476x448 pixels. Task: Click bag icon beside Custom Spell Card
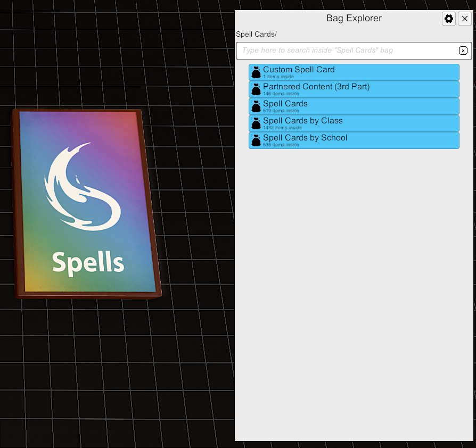pyautogui.click(x=256, y=72)
